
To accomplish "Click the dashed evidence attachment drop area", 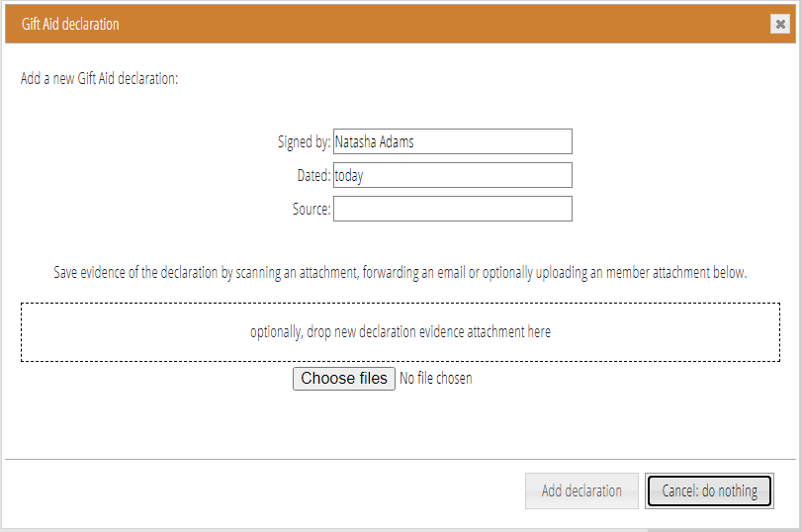I will coord(401,332).
